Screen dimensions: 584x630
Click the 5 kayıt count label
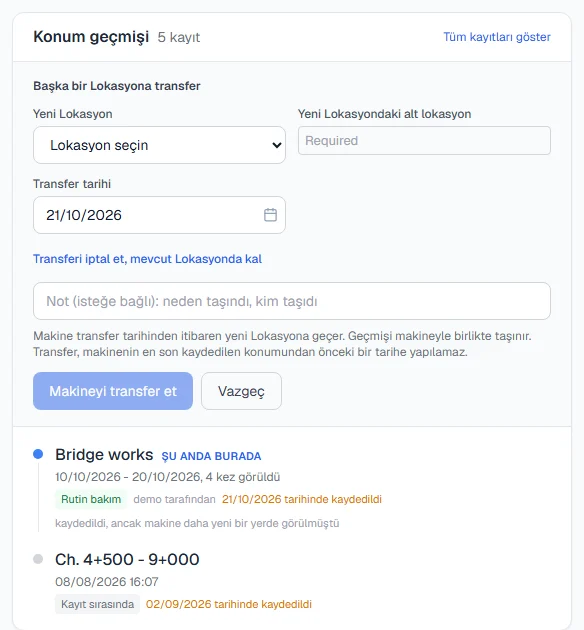tap(179, 37)
